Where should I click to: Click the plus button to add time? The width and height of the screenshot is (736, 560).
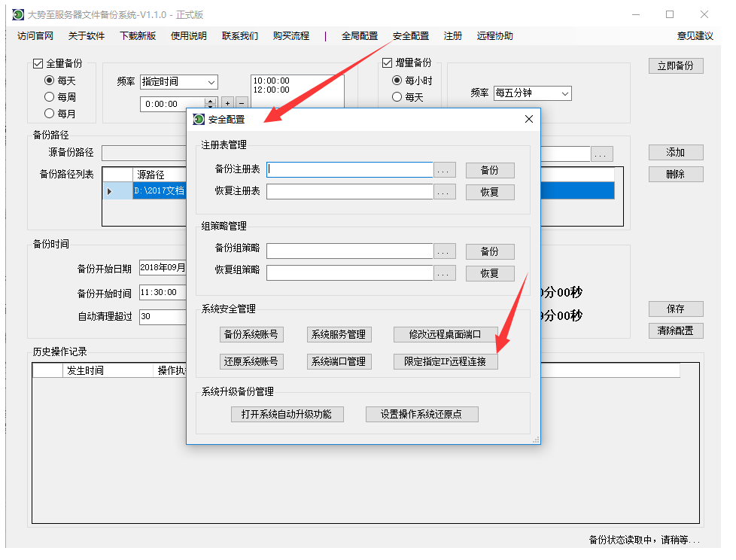[227, 103]
